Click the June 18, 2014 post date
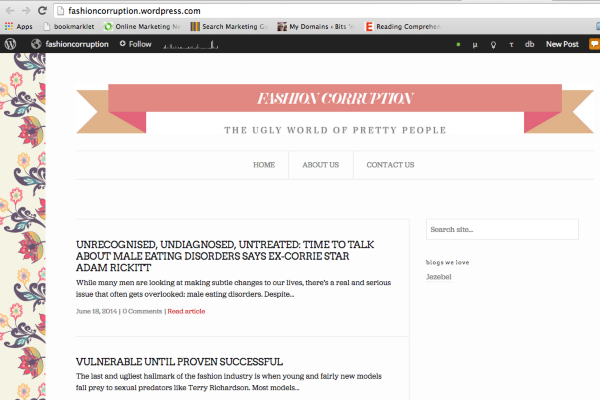The width and height of the screenshot is (600, 400). [x=96, y=311]
